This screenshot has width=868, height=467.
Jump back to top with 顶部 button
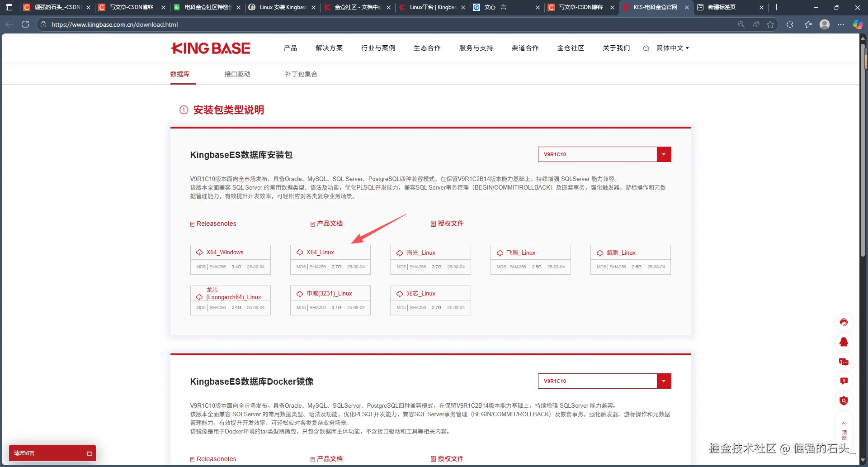click(x=844, y=431)
